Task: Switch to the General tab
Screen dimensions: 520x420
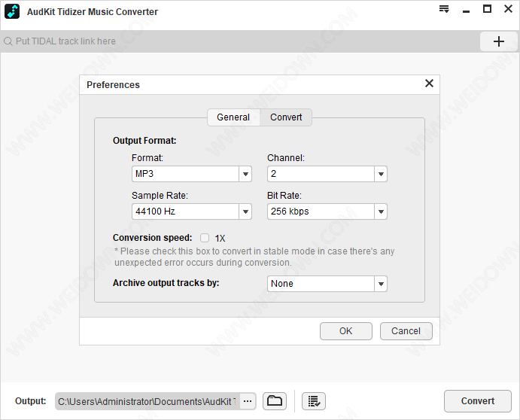Action: click(233, 117)
